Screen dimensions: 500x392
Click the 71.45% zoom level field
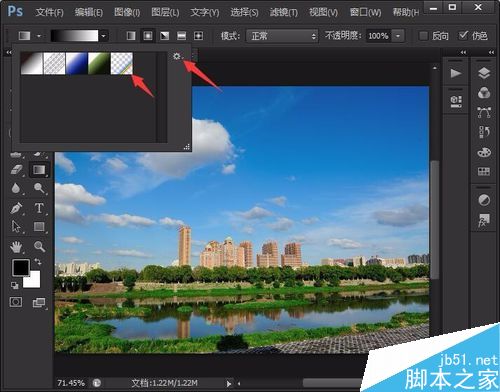coord(71,383)
